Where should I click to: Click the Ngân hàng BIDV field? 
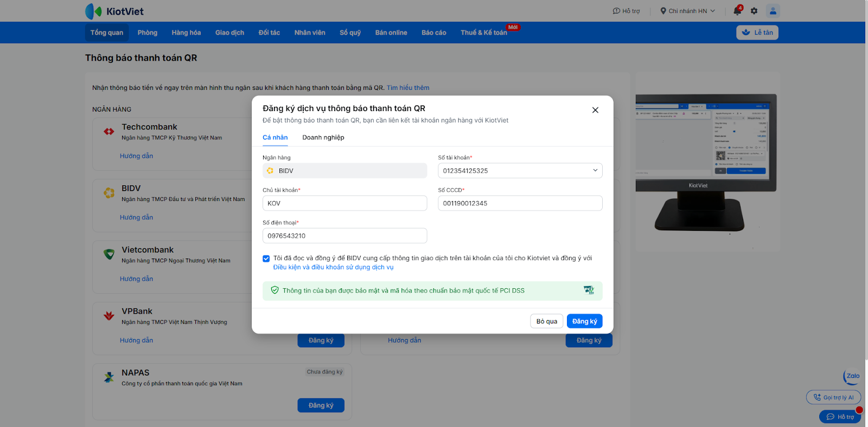(x=345, y=171)
